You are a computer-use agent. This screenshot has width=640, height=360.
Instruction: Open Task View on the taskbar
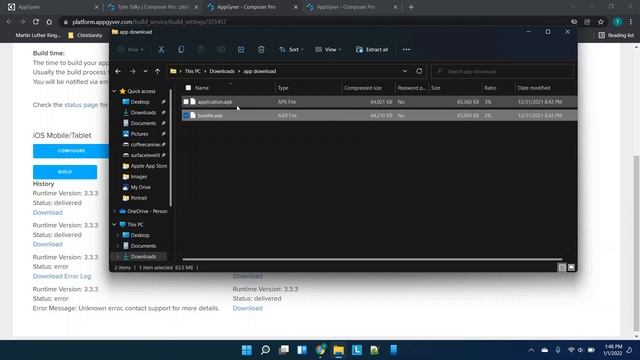[x=284, y=350]
